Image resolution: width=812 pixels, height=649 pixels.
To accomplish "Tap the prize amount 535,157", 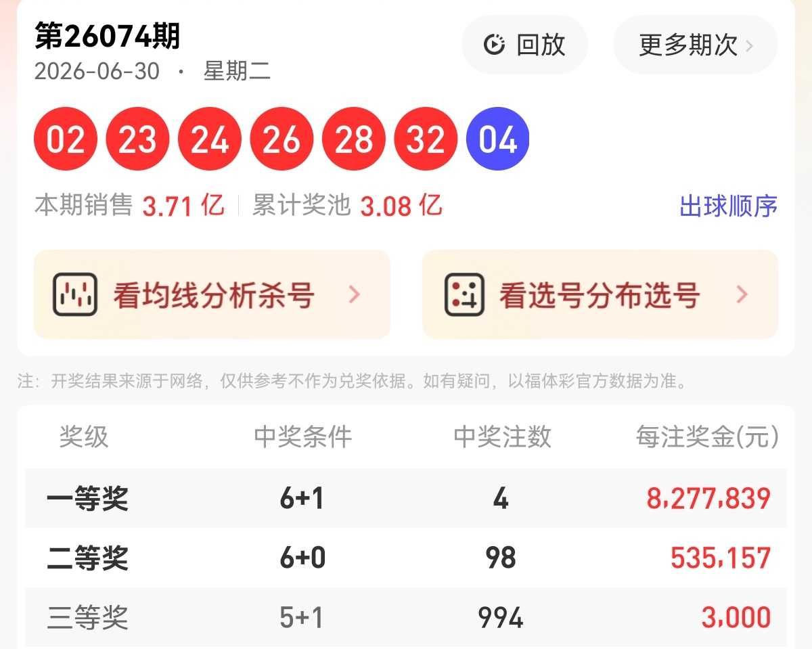I will [x=721, y=558].
